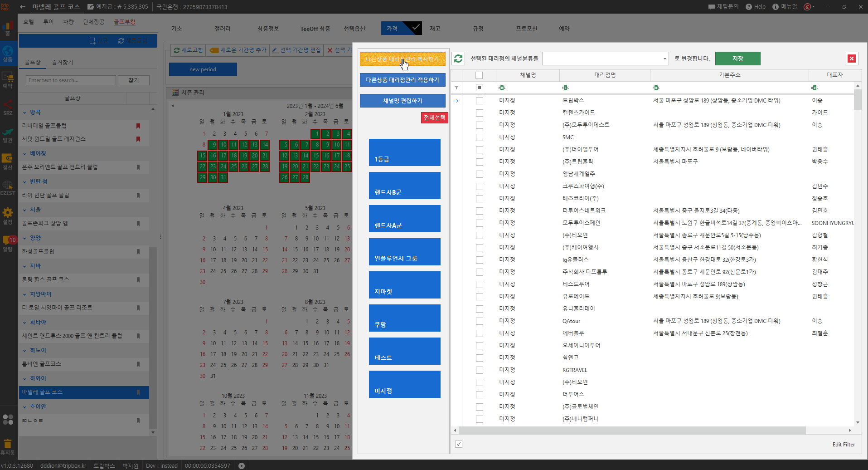Check the box for 컨텐츠가이드 row
Viewport: 868px width, 470px height.
coord(480,113)
